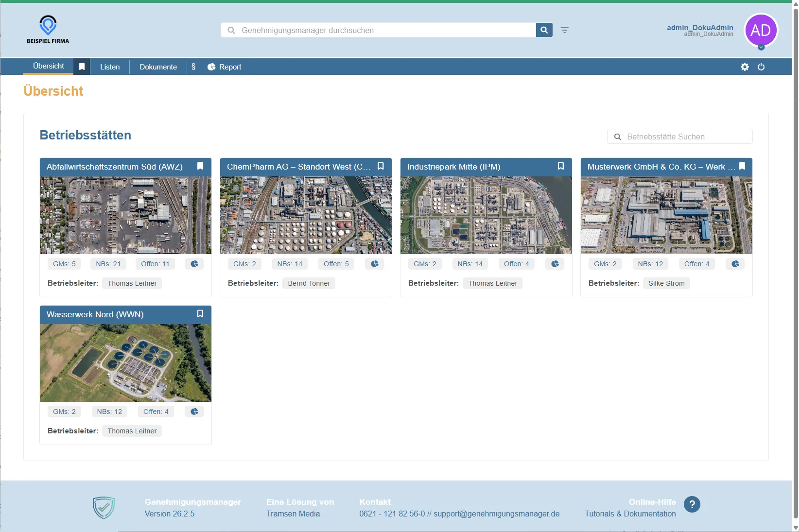Open the settings gear in the navigation bar
800x532 pixels.
tap(745, 67)
